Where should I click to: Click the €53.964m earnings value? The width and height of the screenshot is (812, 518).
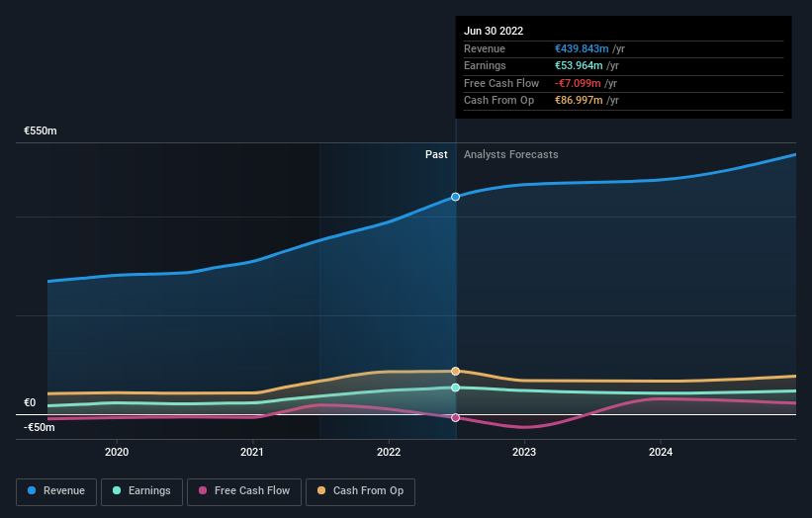click(x=579, y=65)
